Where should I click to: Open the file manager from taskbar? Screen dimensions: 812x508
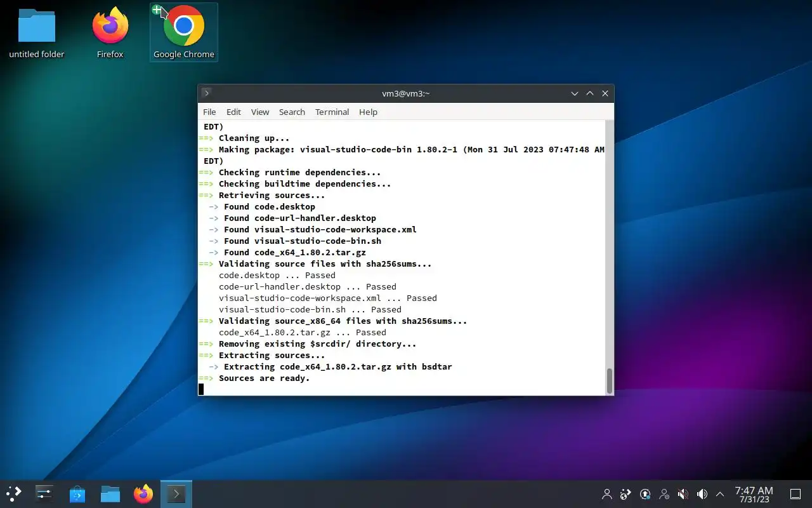[x=110, y=493]
